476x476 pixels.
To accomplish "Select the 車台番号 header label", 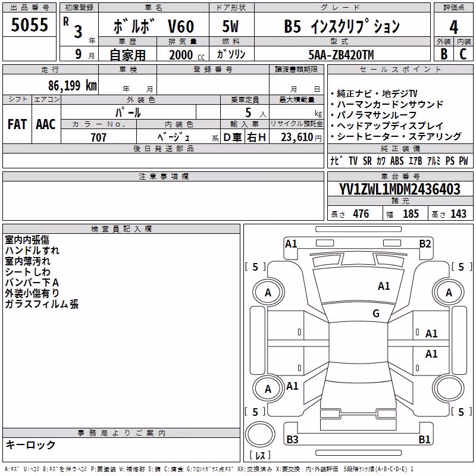I will coord(400,176).
